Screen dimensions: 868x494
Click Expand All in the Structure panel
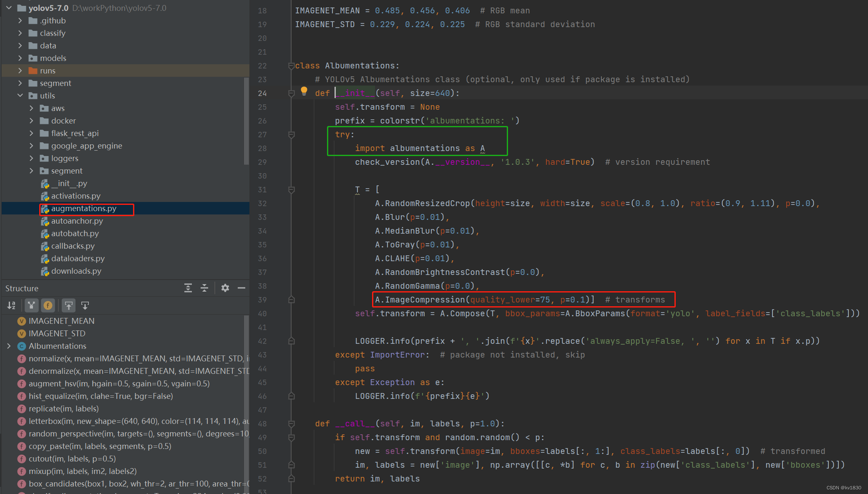(188, 288)
